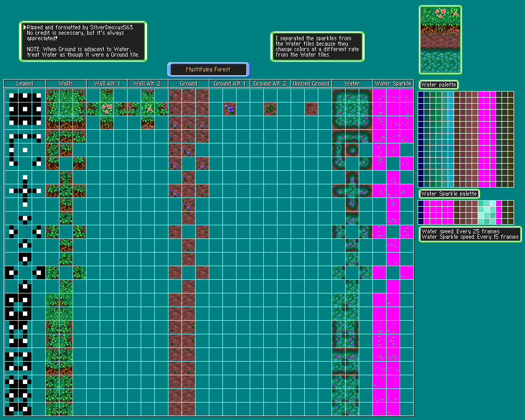Screen dimensions: 525x420
Task: Pick top-left navy swatch in Water palette
Action: pos(421,95)
